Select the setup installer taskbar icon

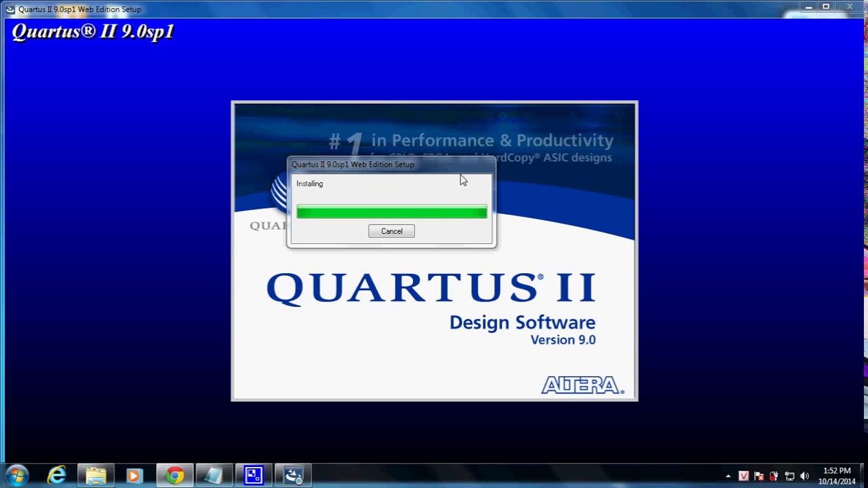coord(293,476)
